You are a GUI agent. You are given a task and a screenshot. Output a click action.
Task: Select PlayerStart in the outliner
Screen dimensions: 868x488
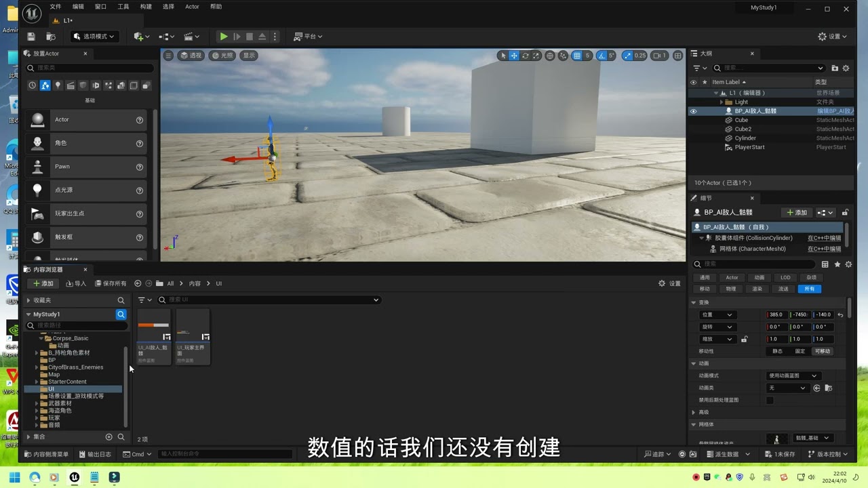pos(749,147)
